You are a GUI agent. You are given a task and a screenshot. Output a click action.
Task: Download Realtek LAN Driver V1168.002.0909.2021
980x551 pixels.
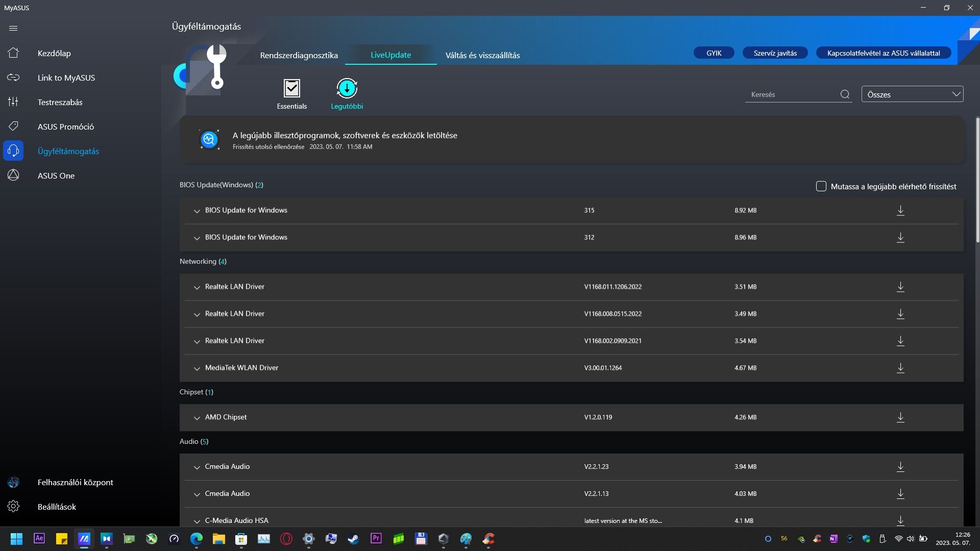[x=900, y=341]
